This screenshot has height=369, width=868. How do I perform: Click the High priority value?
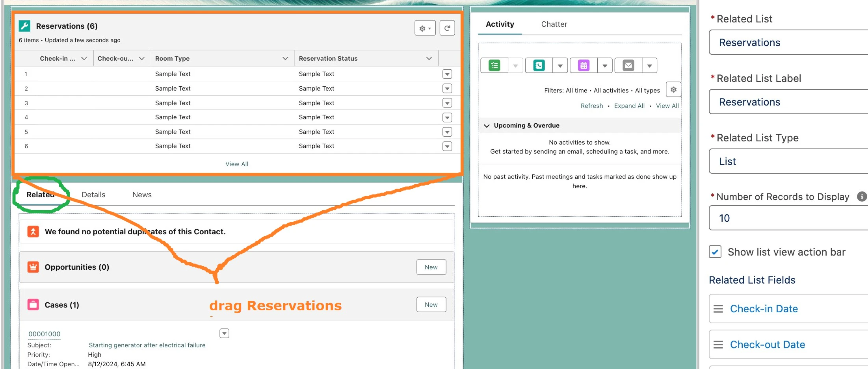coord(95,354)
